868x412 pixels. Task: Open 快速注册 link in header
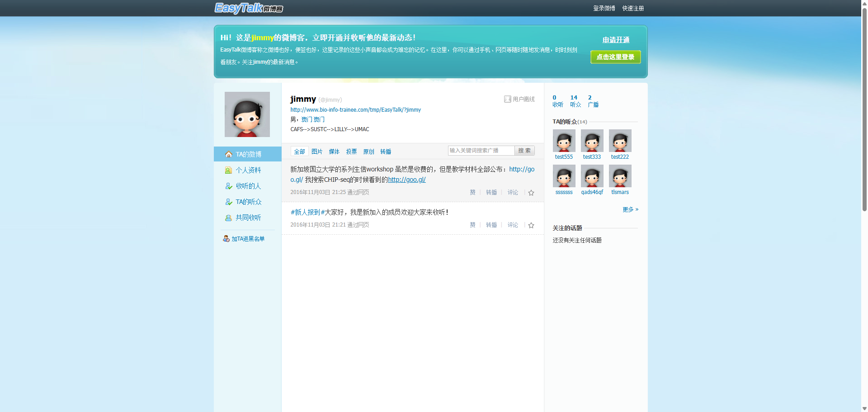pyautogui.click(x=633, y=8)
